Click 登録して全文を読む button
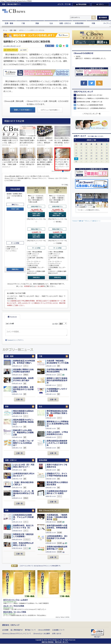 22,110
